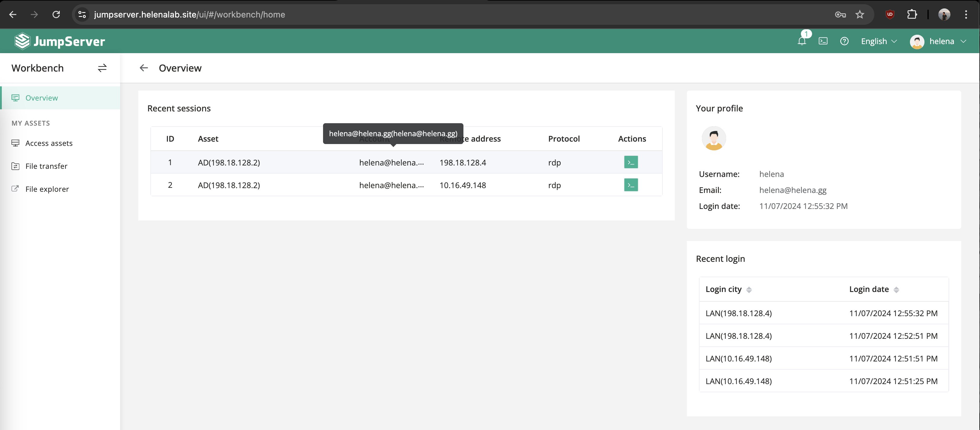980x430 pixels.
Task: Click the back arrow beside Overview title
Action: [x=143, y=68]
